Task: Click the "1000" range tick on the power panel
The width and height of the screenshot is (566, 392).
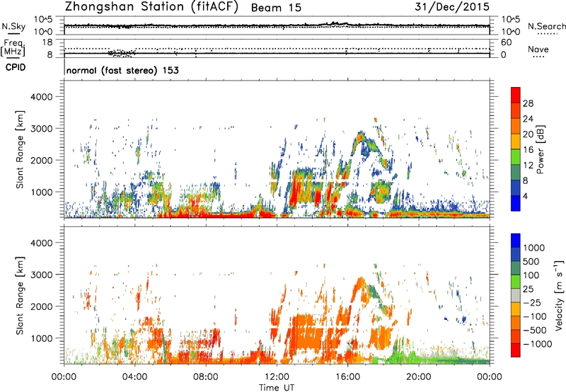Action: pyautogui.click(x=41, y=192)
